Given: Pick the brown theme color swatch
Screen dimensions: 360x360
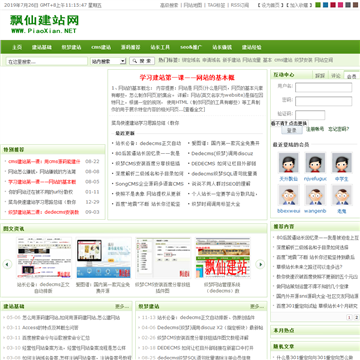Looking at the screenshot, I should [x=355, y=5].
